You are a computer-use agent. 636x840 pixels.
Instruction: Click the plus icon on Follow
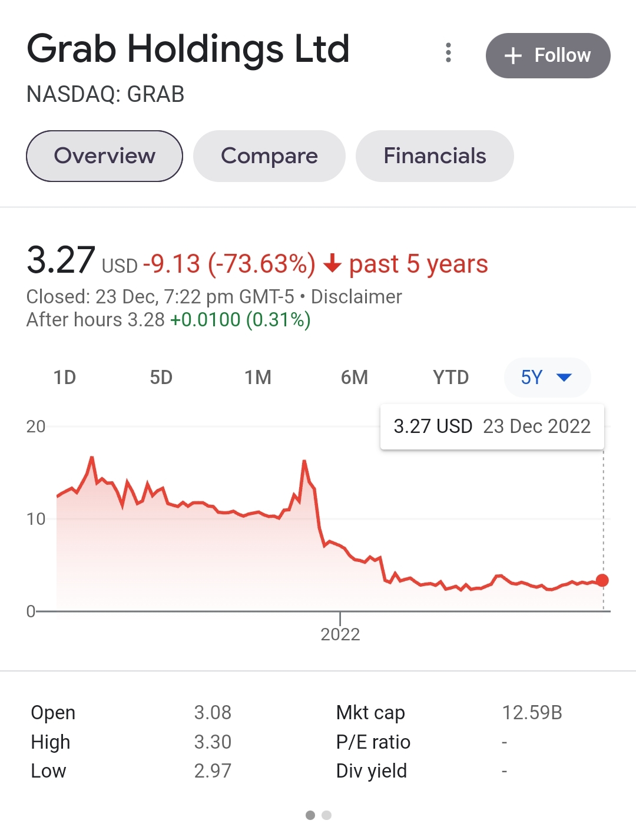point(513,56)
